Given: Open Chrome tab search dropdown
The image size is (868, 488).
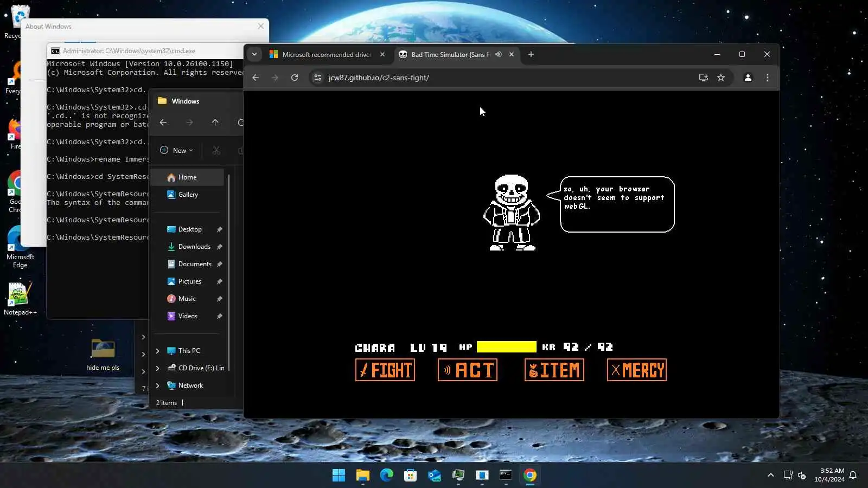Looking at the screenshot, I should coord(254,54).
